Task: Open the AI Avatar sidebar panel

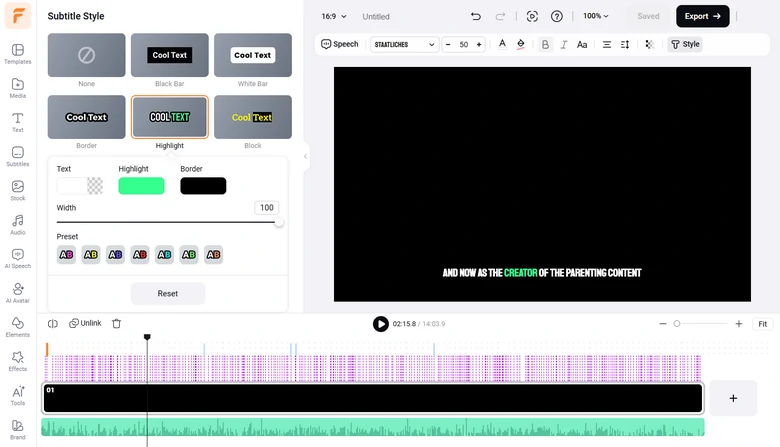Action: (17, 293)
